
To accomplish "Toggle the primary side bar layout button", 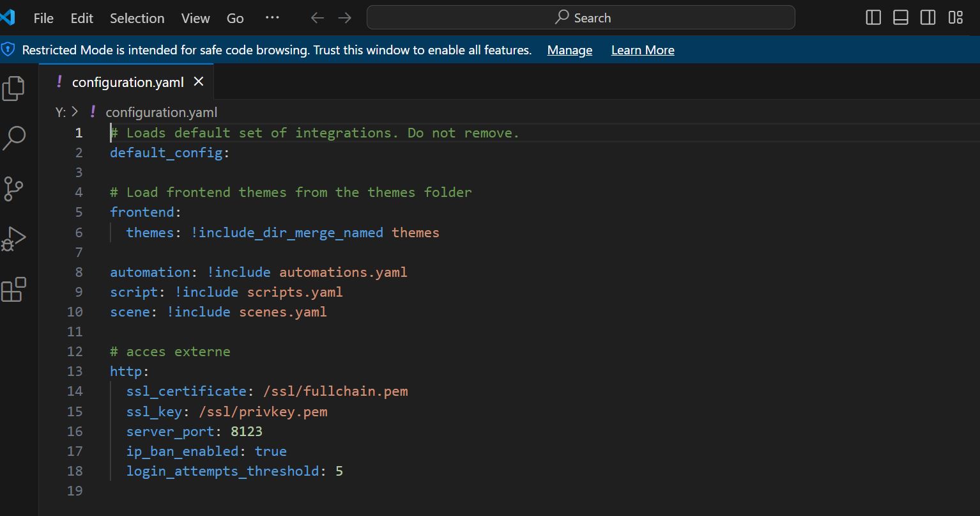I will [873, 18].
